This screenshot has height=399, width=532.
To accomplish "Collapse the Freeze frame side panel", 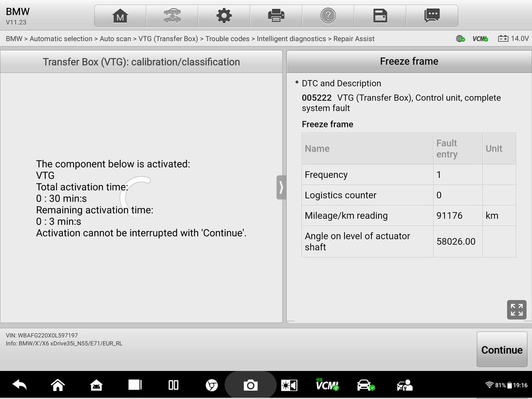I will point(281,187).
